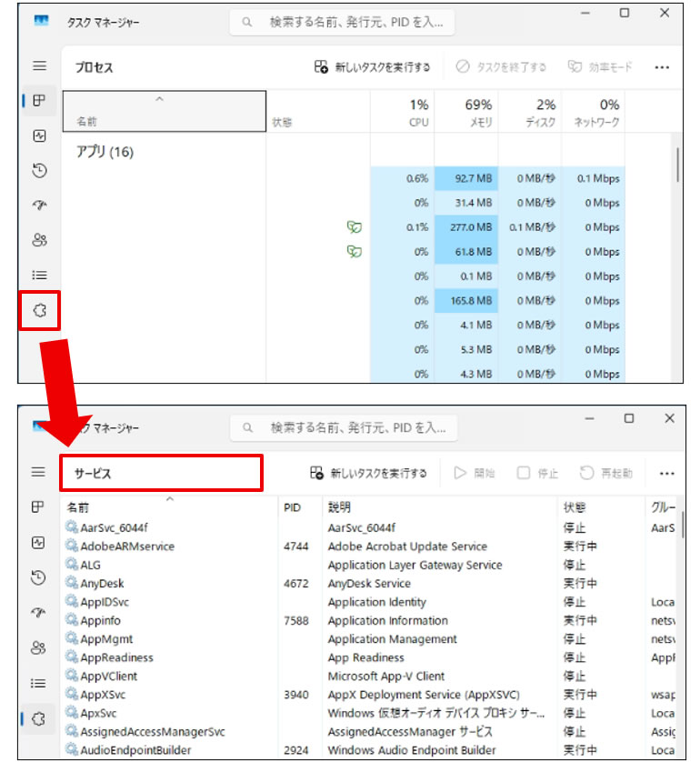Click タスクを終了する button
Image resolution: width=700 pixels, height=762 pixels.
[x=501, y=66]
